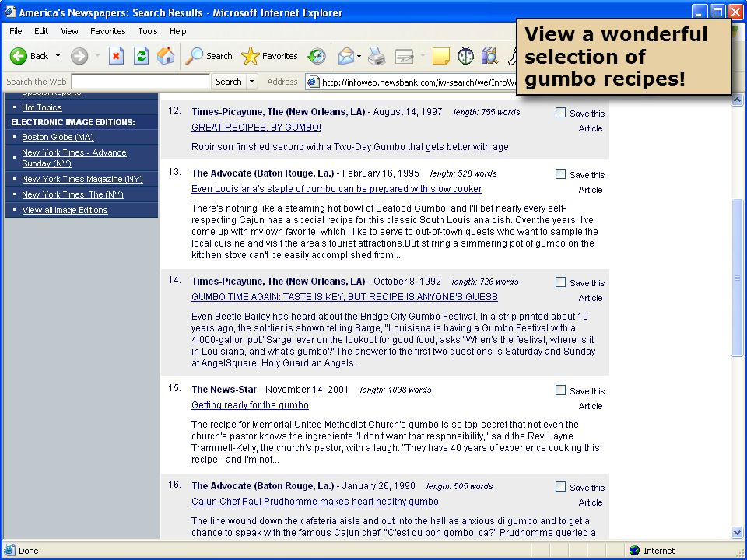This screenshot has height=560, width=747.
Task: Click the ladybug toolbar icon
Action: pyautogui.click(x=465, y=56)
